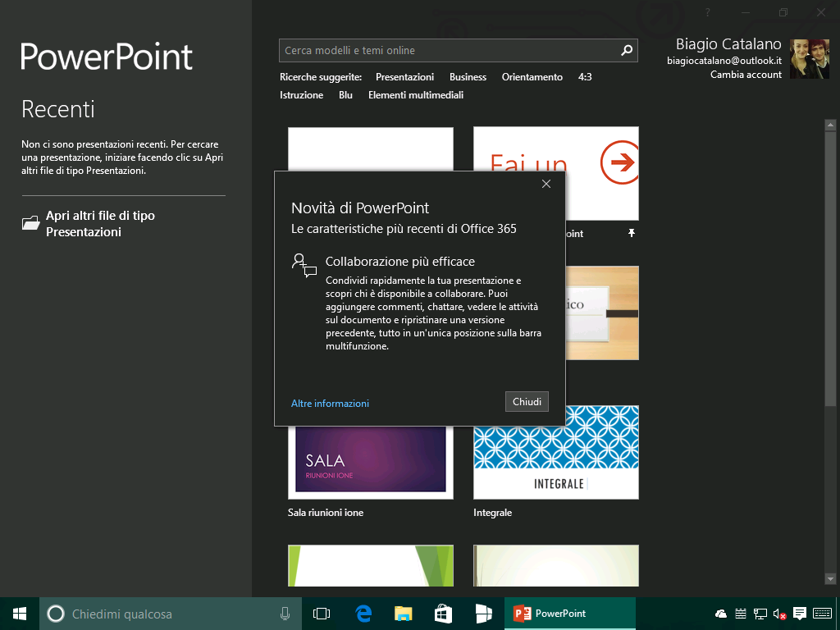This screenshot has height=630, width=840.
Task: Click the Cortana microphone icon
Action: tap(285, 614)
